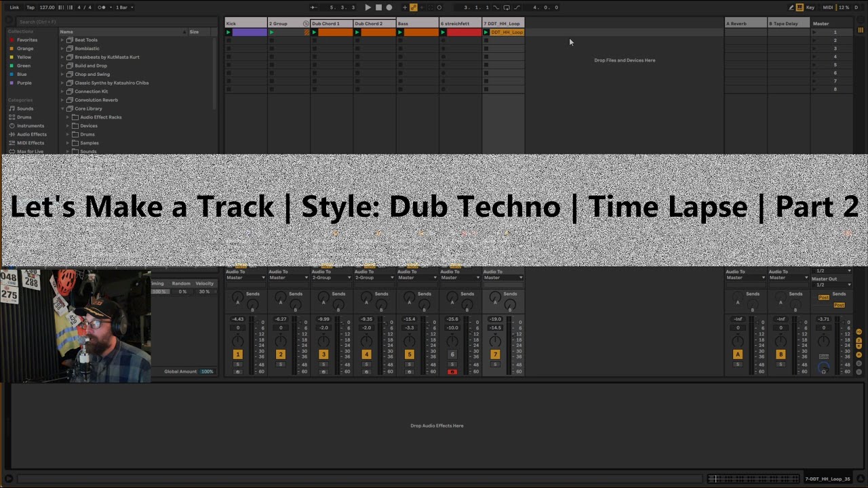Click the Tap tempo button
This screenshot has height=488, width=868.
click(x=31, y=7)
